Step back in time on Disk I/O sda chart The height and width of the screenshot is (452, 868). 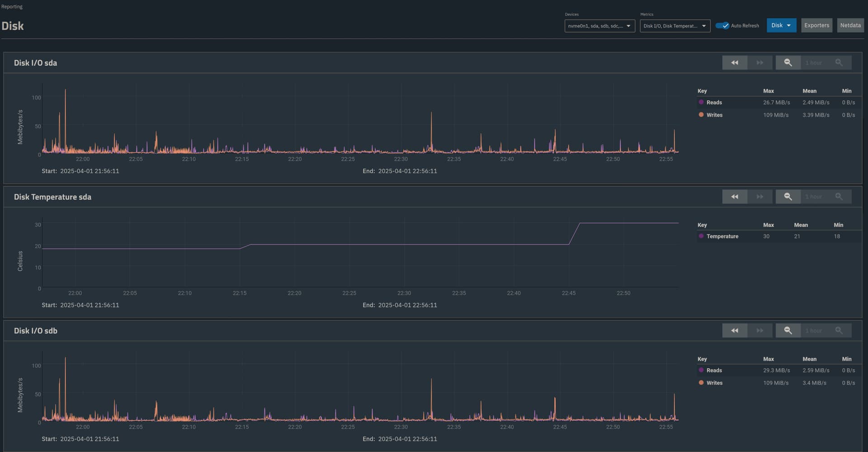[x=734, y=63]
